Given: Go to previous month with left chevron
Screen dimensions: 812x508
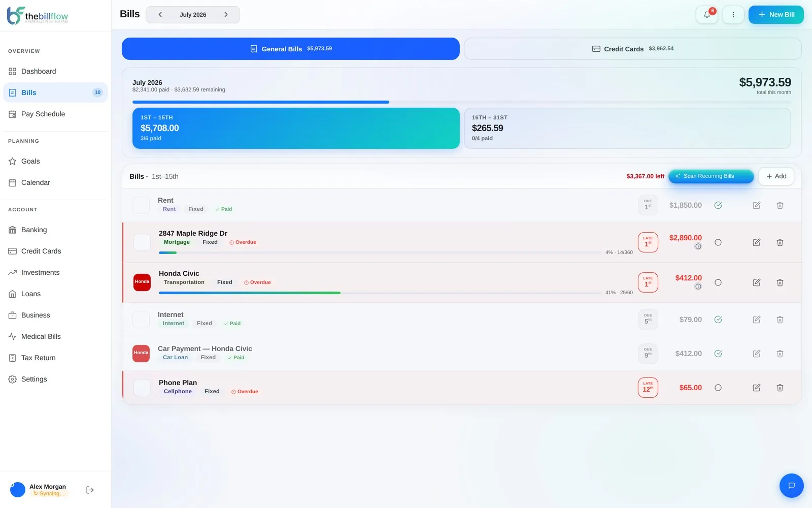Looking at the screenshot, I should [160, 15].
